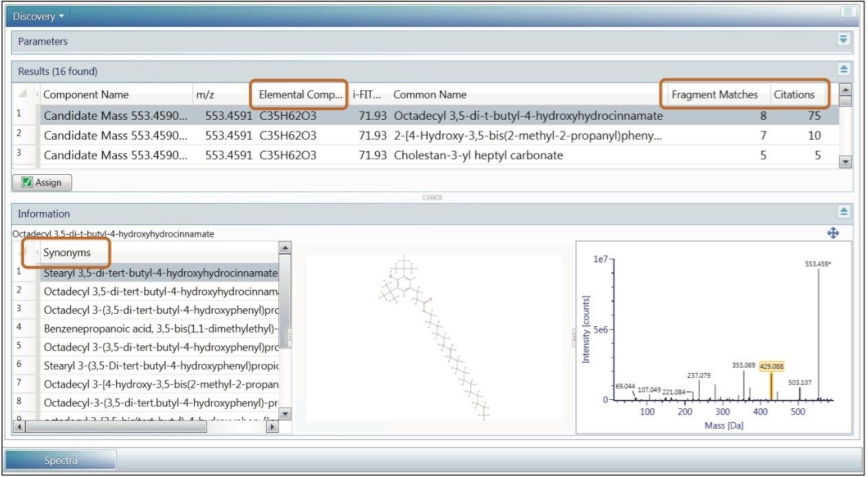Click Citations value 10
868x477 pixels.
814,136
